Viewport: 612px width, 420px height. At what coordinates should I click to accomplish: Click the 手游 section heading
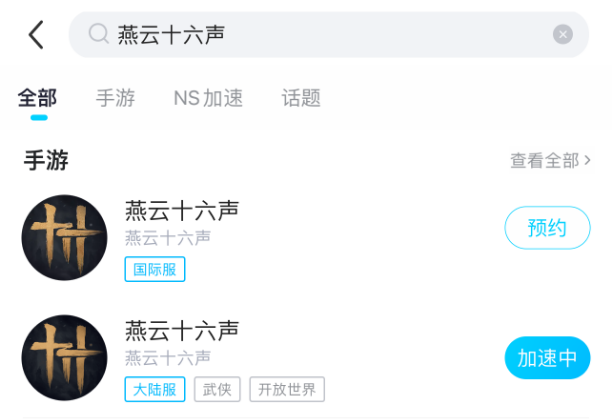click(46, 160)
